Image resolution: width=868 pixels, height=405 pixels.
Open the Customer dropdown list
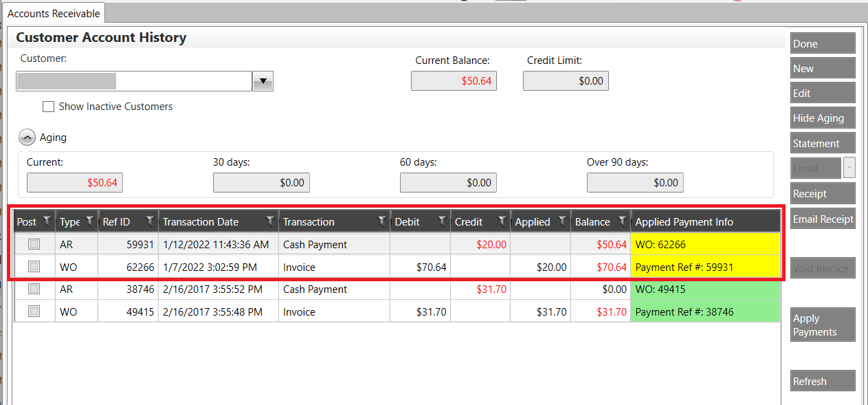263,82
